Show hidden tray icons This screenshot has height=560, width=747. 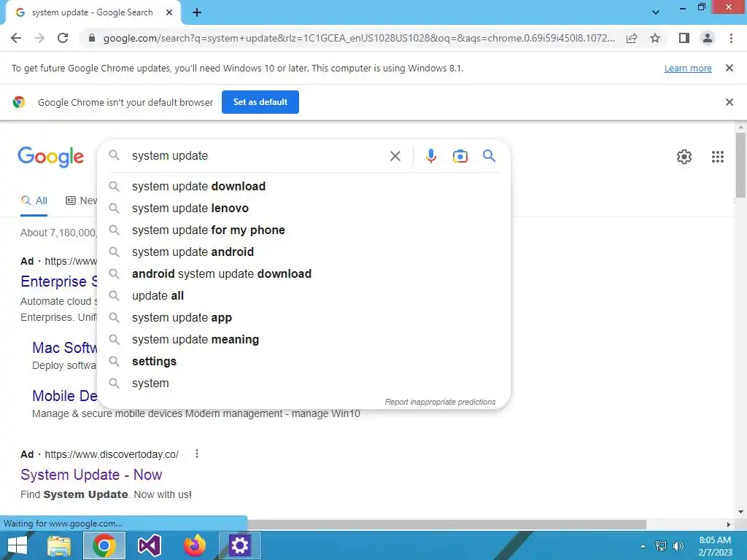click(643, 546)
